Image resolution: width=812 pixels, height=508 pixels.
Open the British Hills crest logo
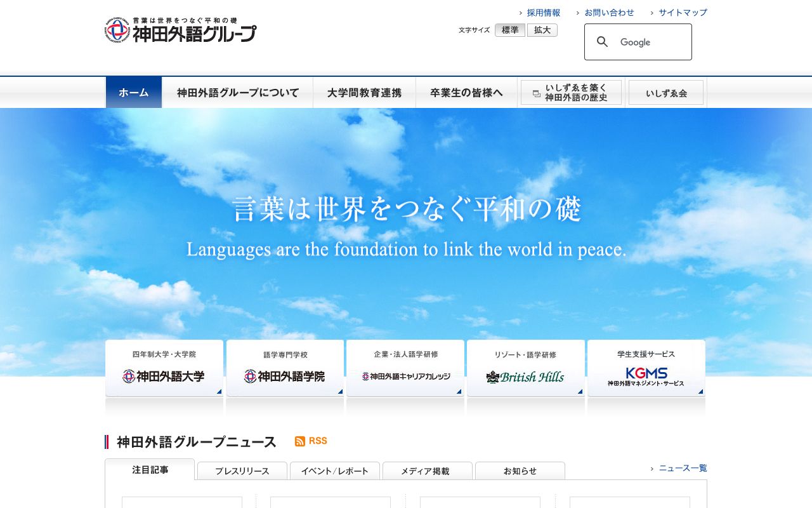(525, 377)
